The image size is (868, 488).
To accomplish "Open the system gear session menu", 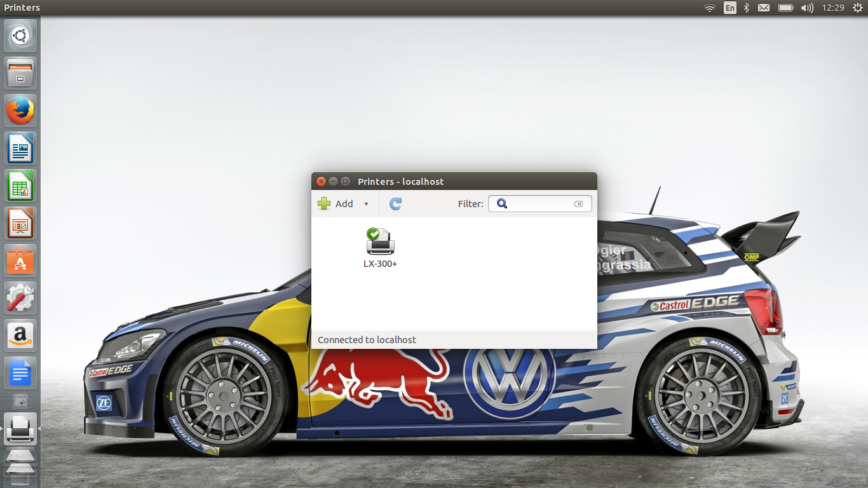I will tap(857, 8).
